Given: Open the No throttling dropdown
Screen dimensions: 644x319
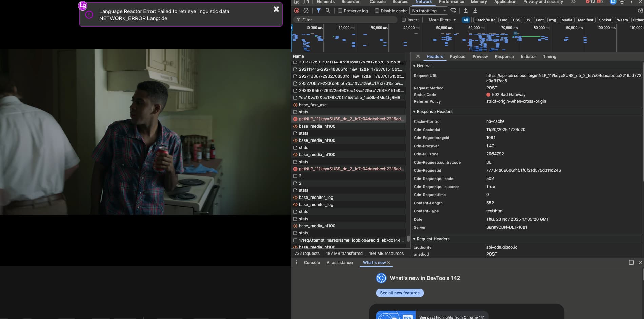Looking at the screenshot, I should (429, 11).
